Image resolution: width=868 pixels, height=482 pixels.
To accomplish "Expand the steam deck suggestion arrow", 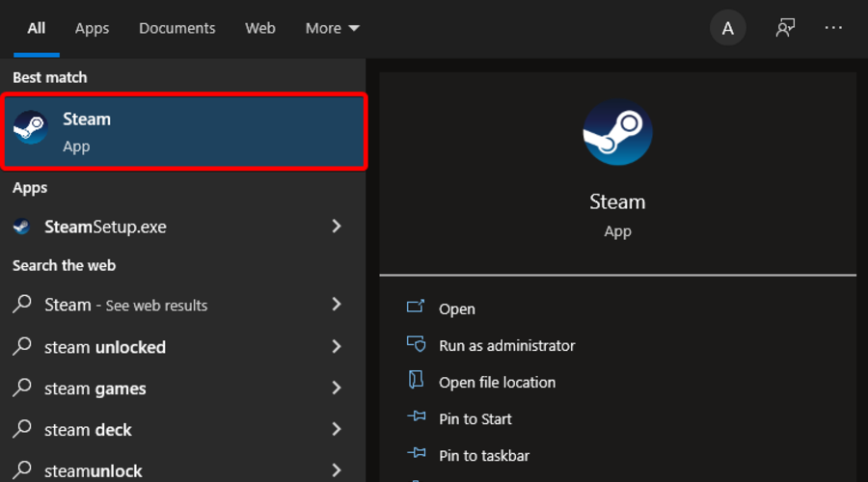I will point(337,429).
